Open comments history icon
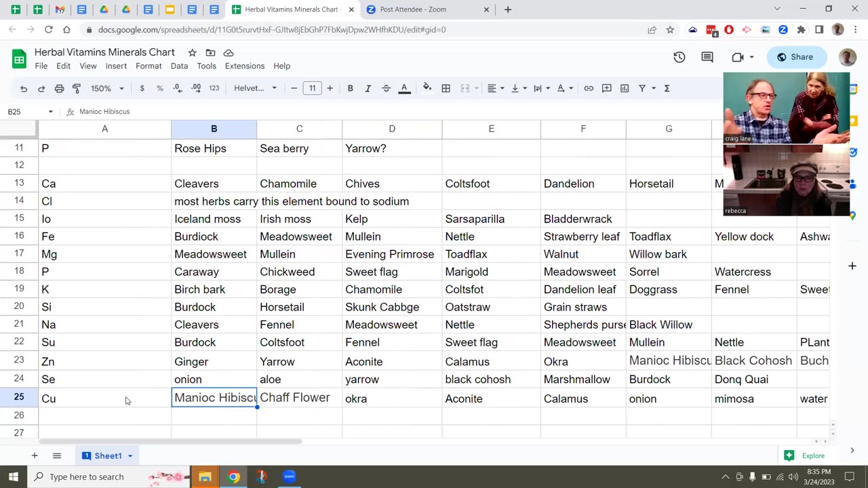The width and height of the screenshot is (868, 488). 707,57
